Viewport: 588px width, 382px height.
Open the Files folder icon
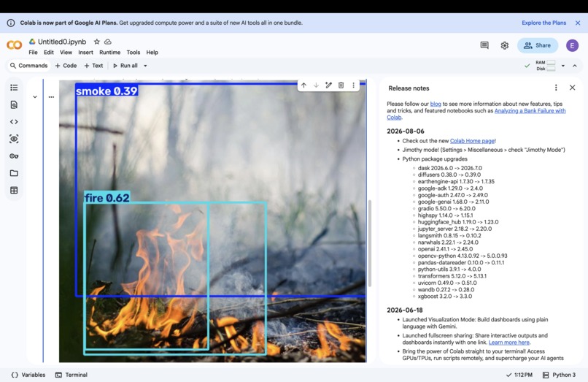coord(14,173)
